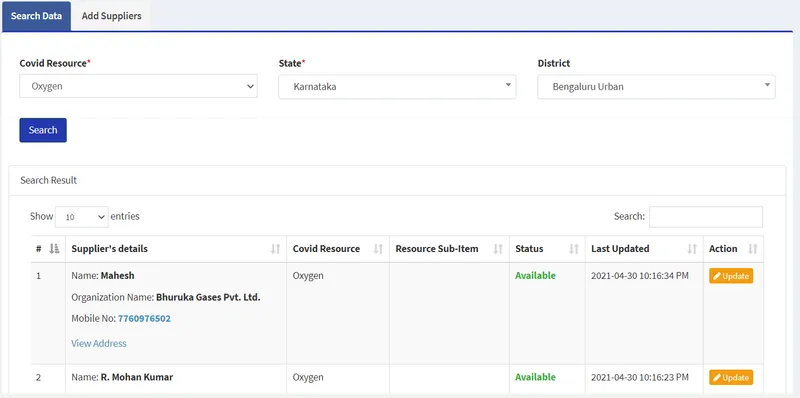The image size is (800, 398).
Task: Sort by the # column icon
Action: pos(54,249)
